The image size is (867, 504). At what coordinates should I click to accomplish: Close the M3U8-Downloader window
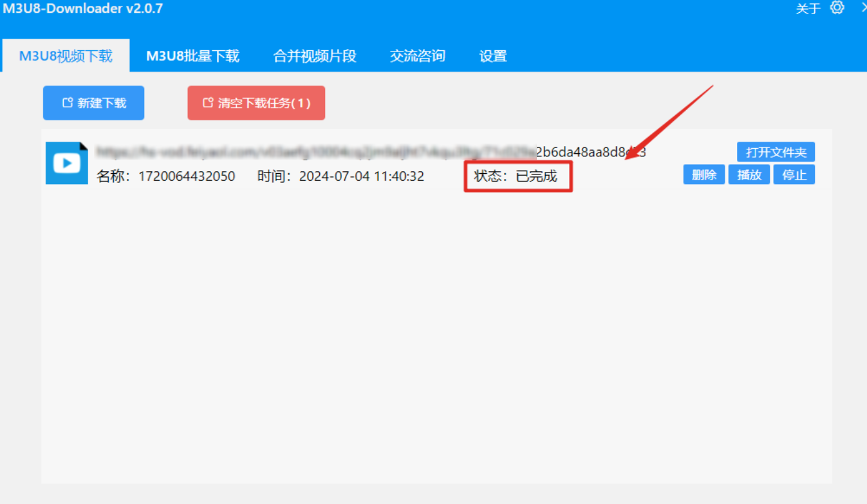click(x=863, y=8)
